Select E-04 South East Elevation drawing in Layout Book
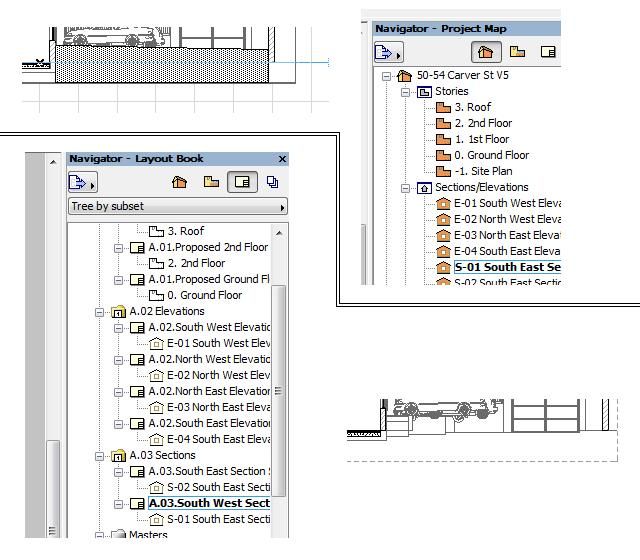 tap(219, 439)
